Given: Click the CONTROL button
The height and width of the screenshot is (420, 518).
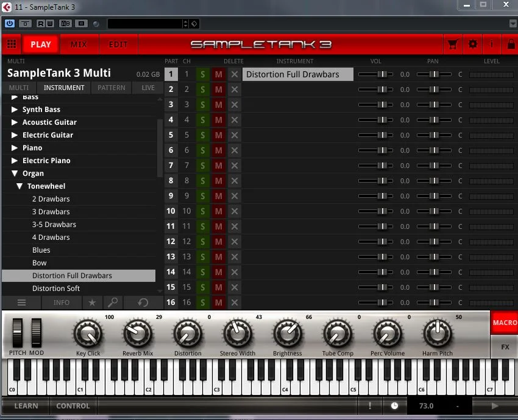Looking at the screenshot, I should coord(73,406).
